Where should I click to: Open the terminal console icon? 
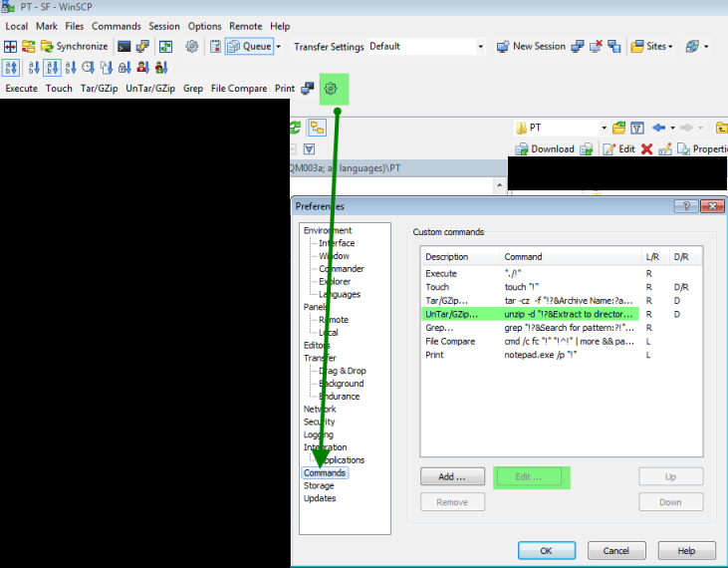pyautogui.click(x=124, y=46)
